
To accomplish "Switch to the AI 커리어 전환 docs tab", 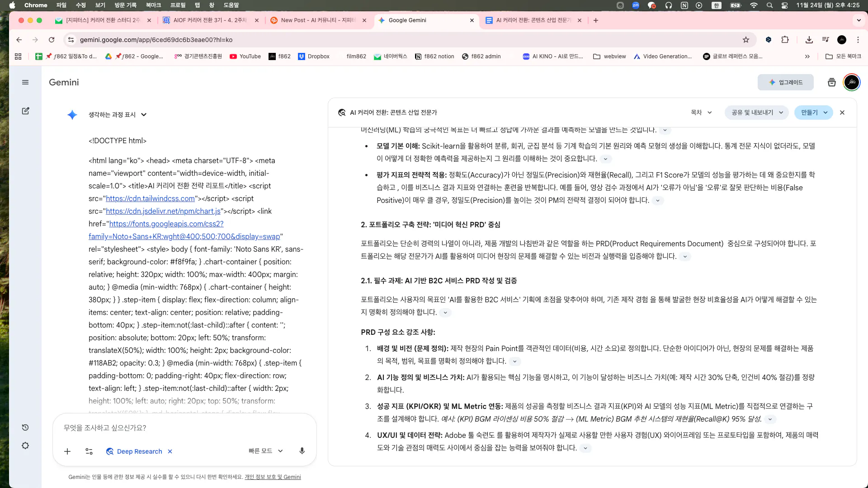I will [533, 20].
